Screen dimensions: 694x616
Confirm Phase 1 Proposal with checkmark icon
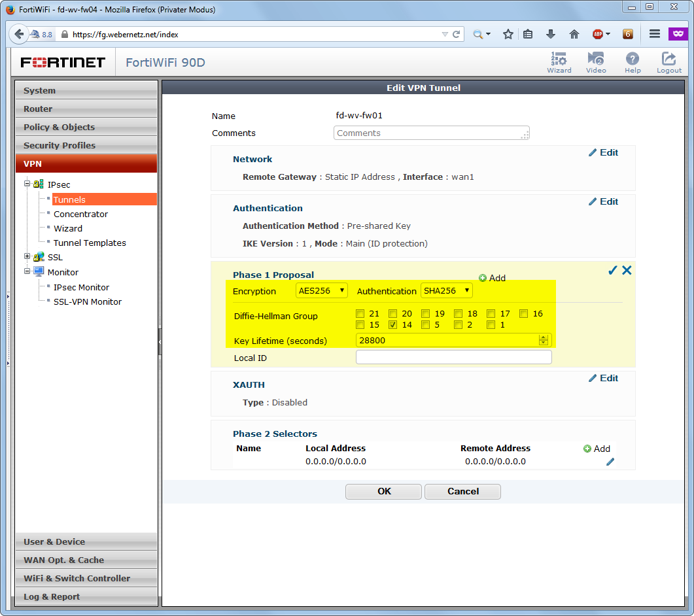click(x=612, y=270)
